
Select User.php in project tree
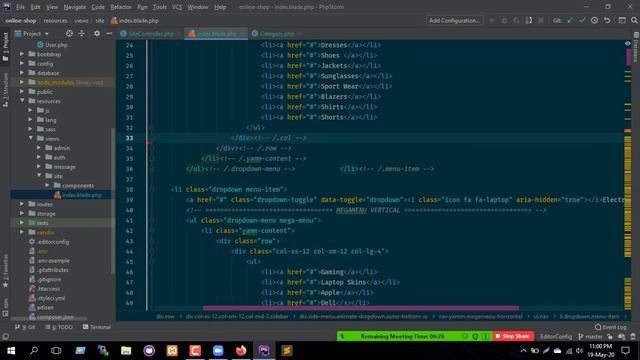[x=52, y=45]
